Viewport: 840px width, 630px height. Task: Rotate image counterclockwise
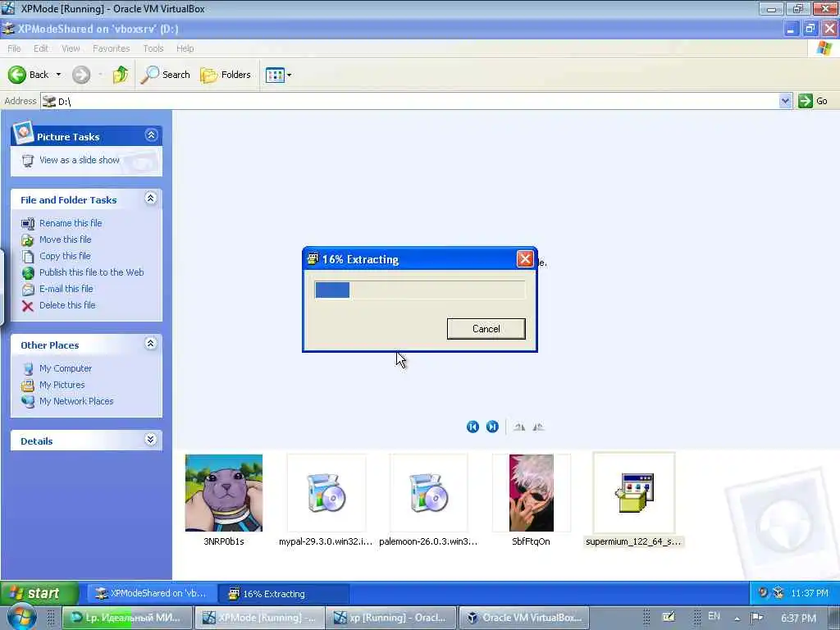[538, 427]
